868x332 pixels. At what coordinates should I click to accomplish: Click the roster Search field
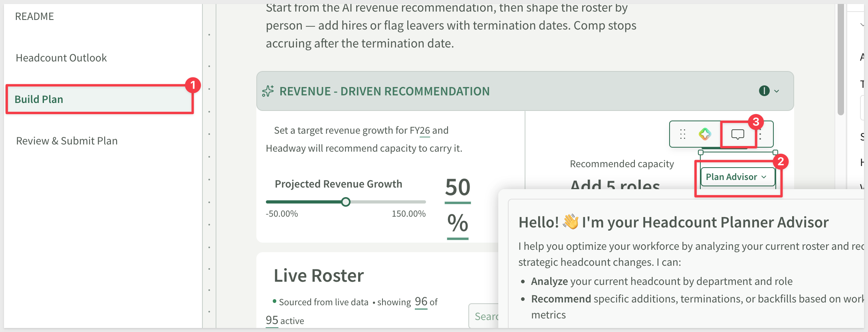click(x=484, y=316)
